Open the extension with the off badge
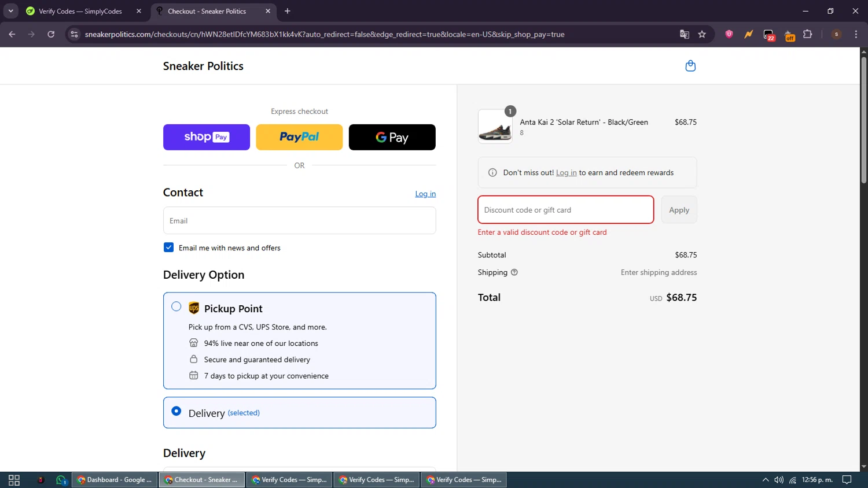Viewport: 868px width, 488px height. coord(789,35)
